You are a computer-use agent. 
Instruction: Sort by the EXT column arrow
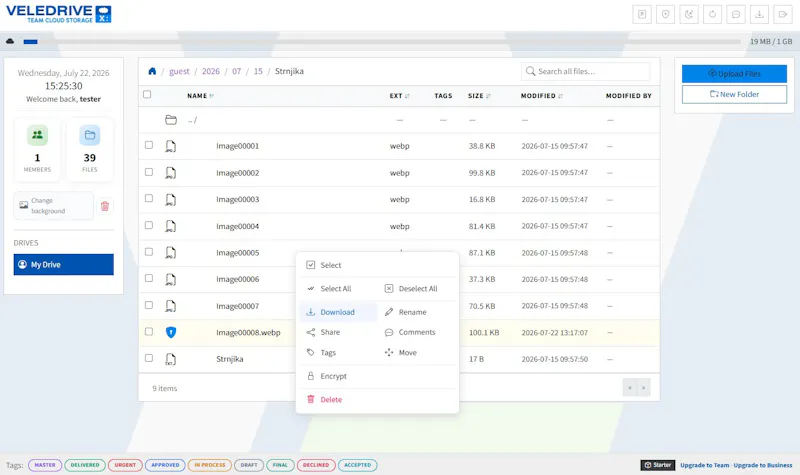coord(407,96)
